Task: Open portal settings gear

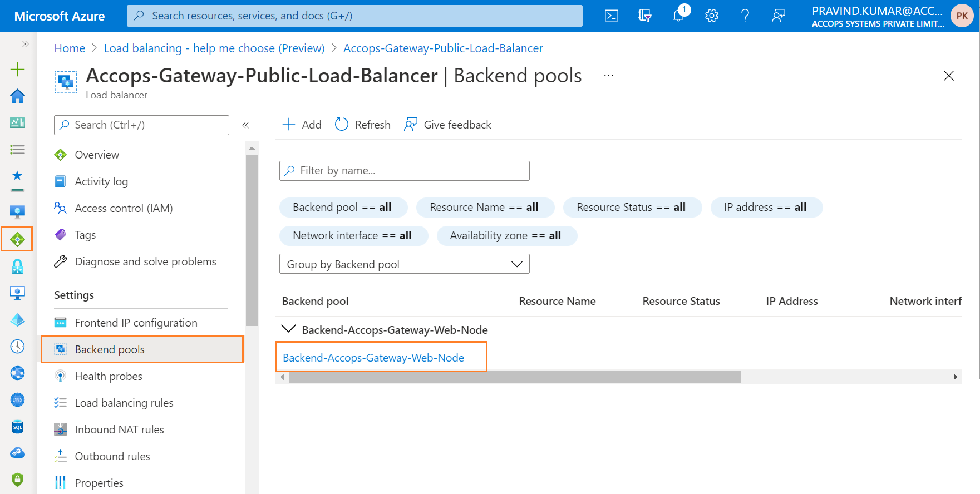Action: click(712, 16)
